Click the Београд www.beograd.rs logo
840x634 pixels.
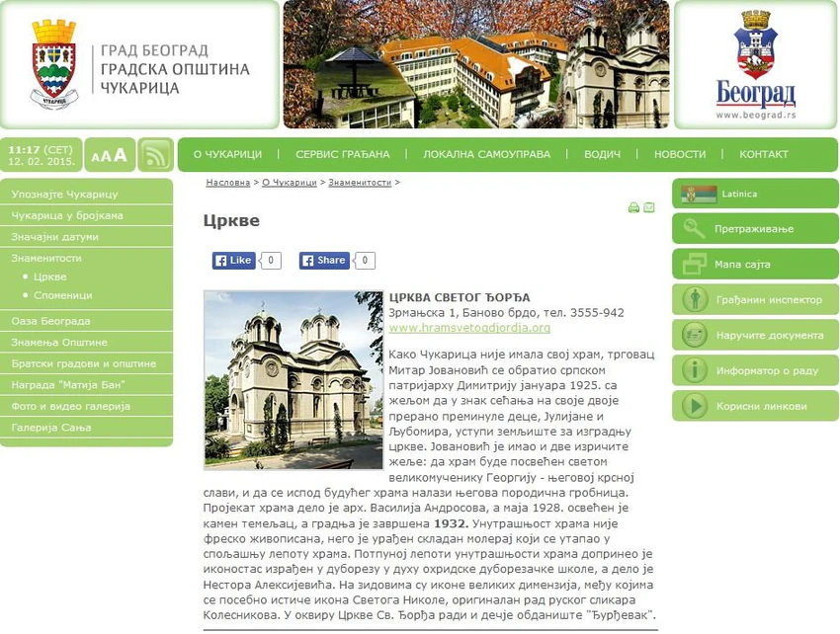tap(755, 65)
